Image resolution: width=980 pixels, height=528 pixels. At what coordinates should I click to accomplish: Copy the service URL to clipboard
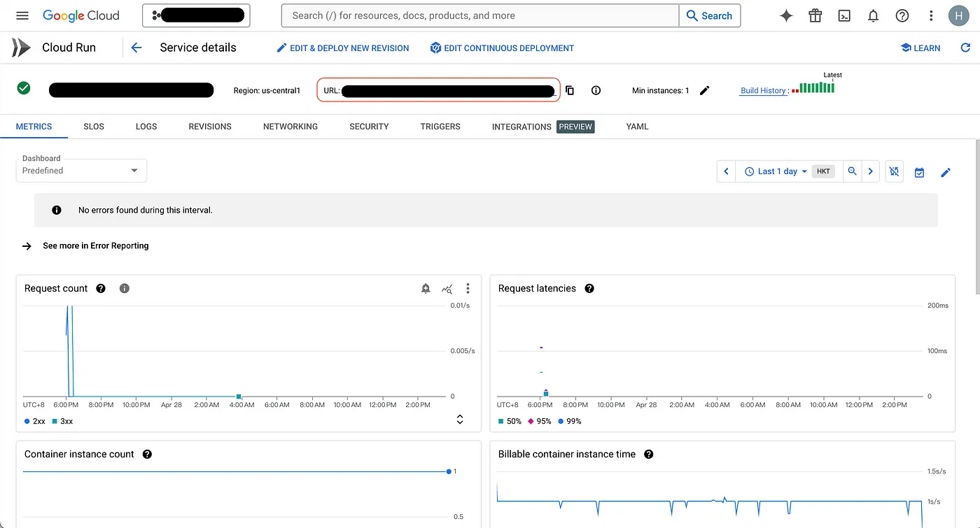570,90
